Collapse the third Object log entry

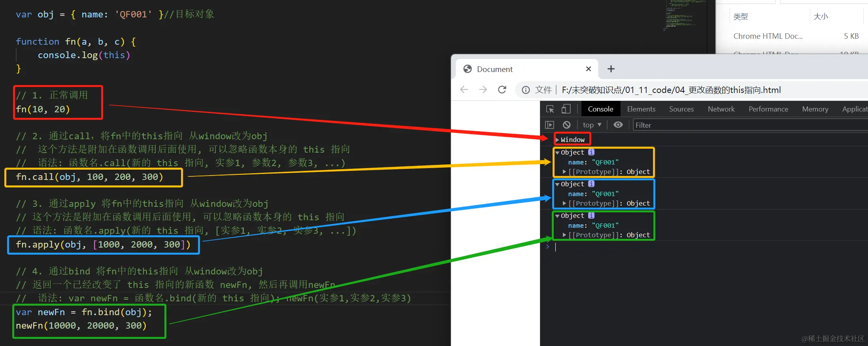[x=557, y=216]
